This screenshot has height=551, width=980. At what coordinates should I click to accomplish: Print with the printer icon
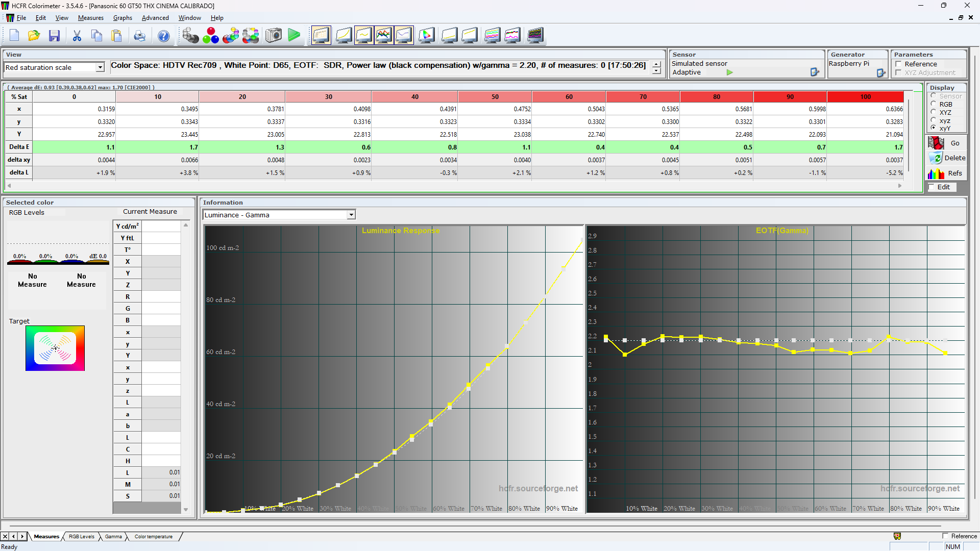(x=140, y=35)
